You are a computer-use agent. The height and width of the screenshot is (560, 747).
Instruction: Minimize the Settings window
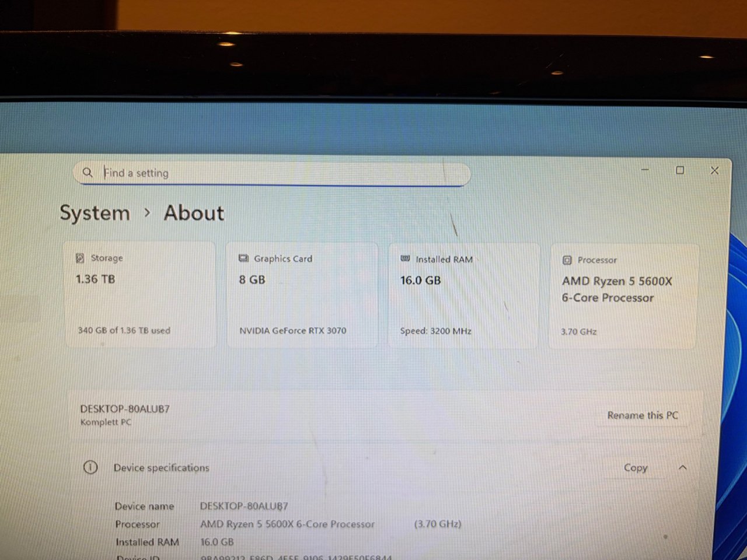(645, 170)
